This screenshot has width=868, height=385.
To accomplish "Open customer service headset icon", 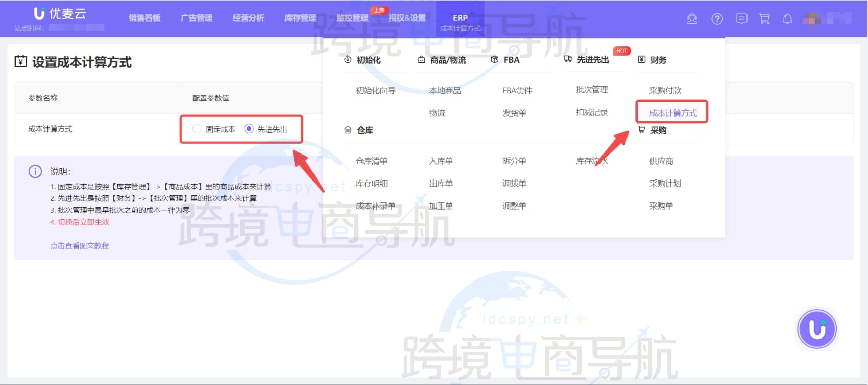I will tap(692, 19).
